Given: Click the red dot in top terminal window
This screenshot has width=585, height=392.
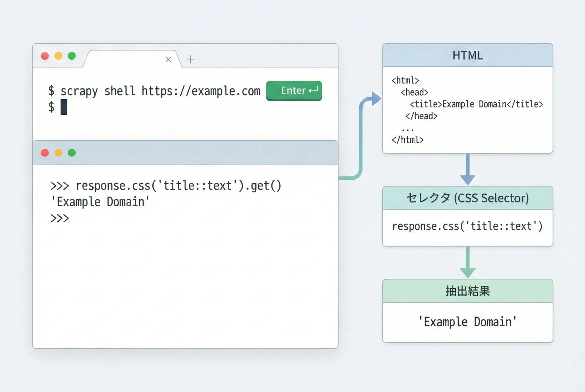Looking at the screenshot, I should click(x=45, y=56).
